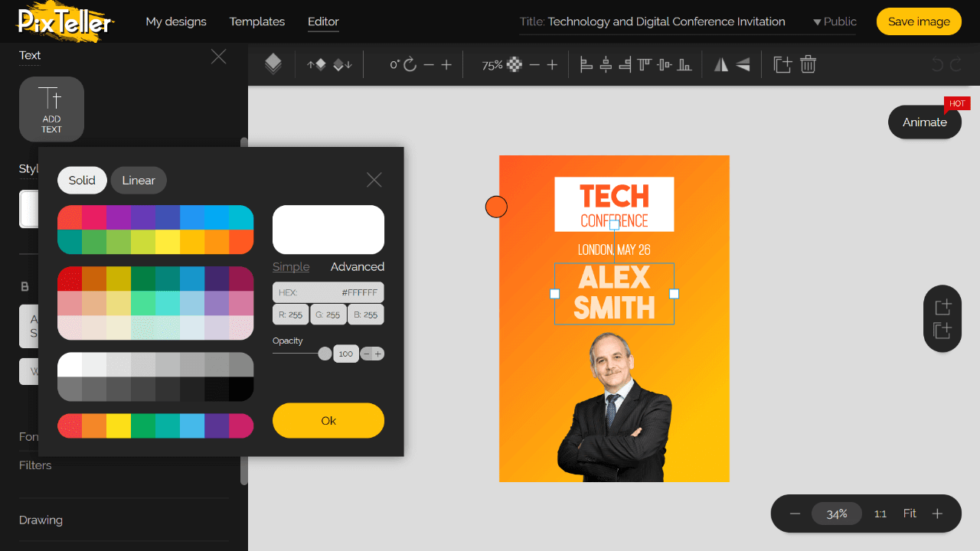
Task: Open the Advanced color options
Action: tap(357, 266)
